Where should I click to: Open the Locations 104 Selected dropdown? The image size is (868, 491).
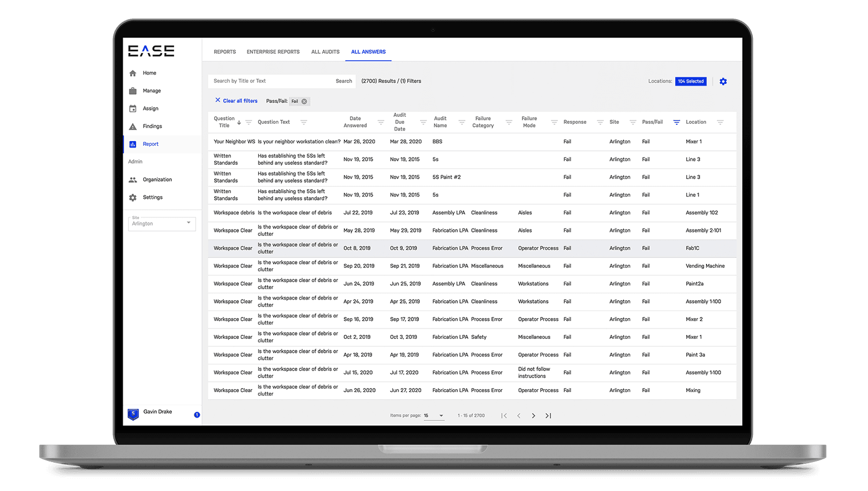pyautogui.click(x=690, y=82)
